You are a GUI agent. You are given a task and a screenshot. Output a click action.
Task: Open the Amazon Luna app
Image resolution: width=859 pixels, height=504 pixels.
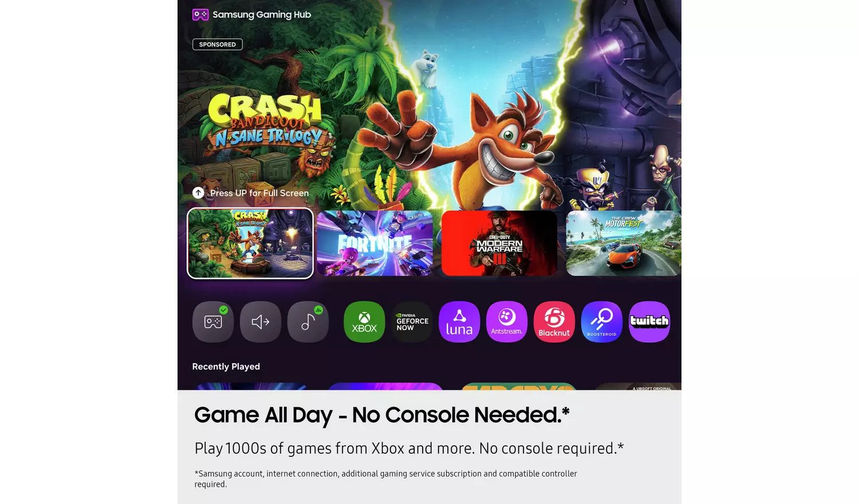(x=459, y=322)
